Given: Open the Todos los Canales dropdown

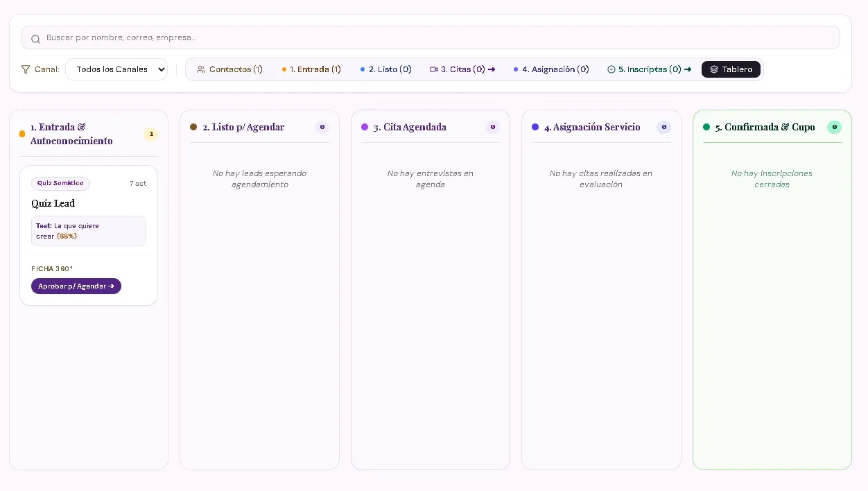Looking at the screenshot, I should coord(116,69).
